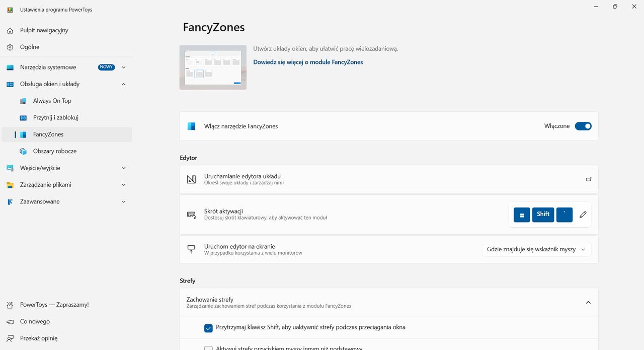644x350 pixels.
Task: Click the layout editor ruler icon
Action: point(191,179)
